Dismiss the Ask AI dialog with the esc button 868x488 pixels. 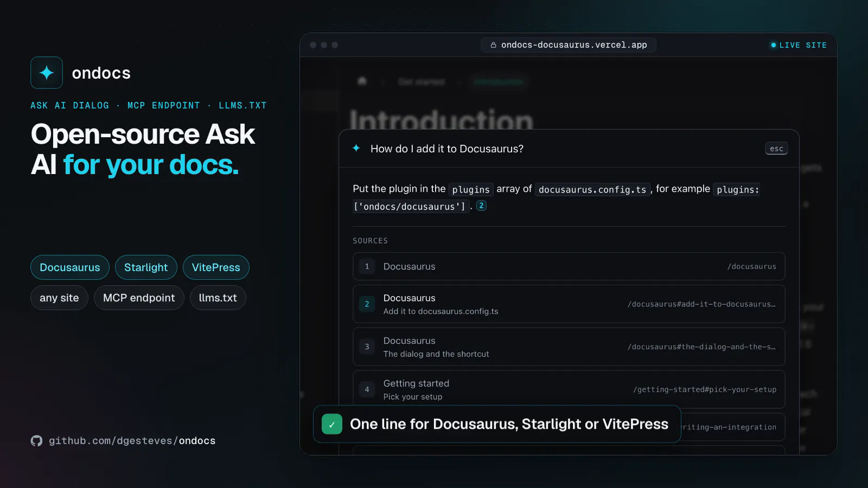tap(776, 149)
